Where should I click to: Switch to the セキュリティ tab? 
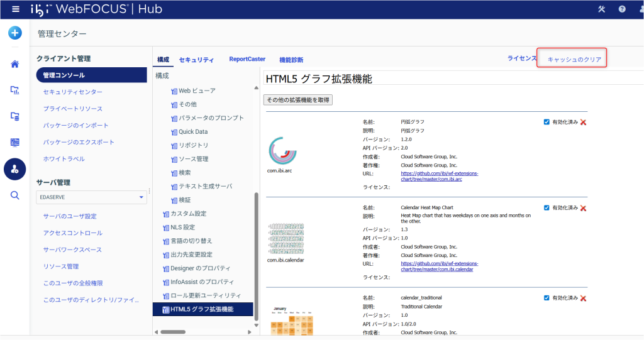[196, 60]
